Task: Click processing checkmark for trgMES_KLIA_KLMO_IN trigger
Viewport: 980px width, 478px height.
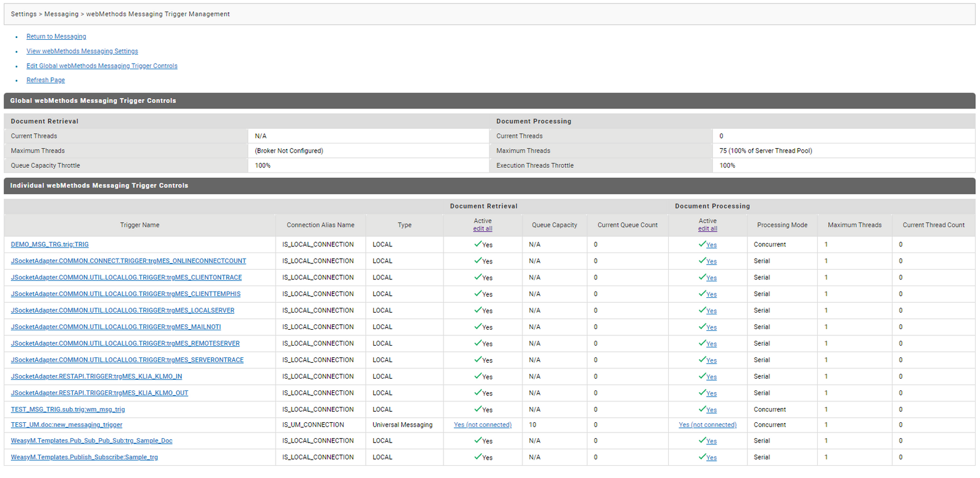Action: (703, 376)
